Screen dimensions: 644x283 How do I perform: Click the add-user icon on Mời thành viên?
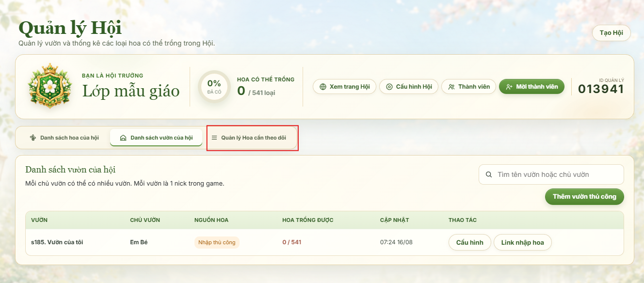pyautogui.click(x=509, y=87)
